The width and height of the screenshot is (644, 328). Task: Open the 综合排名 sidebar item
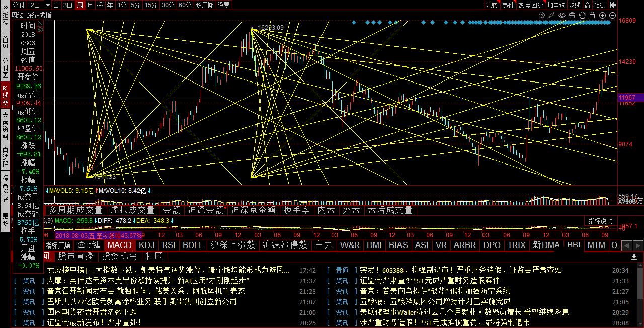pyautogui.click(x=5, y=189)
